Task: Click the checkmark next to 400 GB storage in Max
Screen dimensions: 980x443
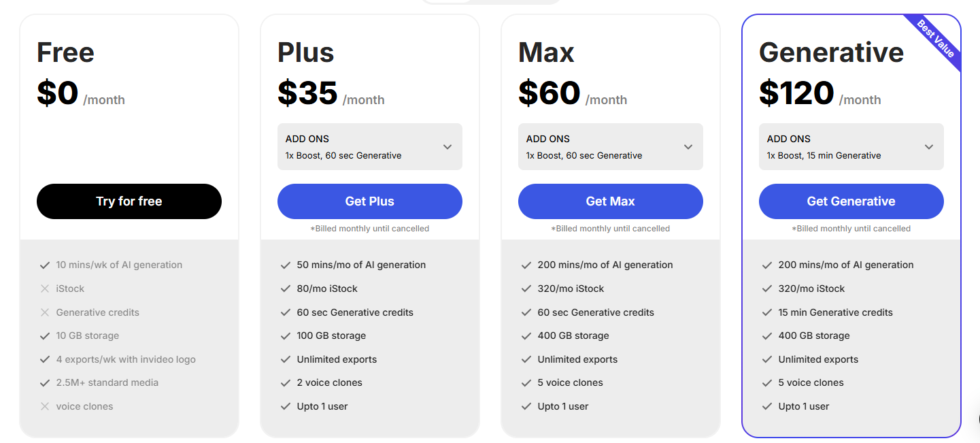Action: tap(526, 335)
